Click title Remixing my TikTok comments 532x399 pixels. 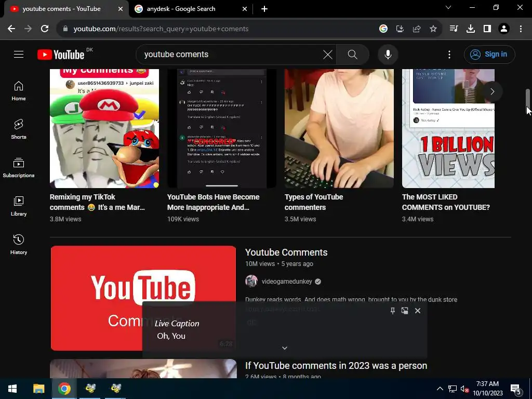(97, 202)
